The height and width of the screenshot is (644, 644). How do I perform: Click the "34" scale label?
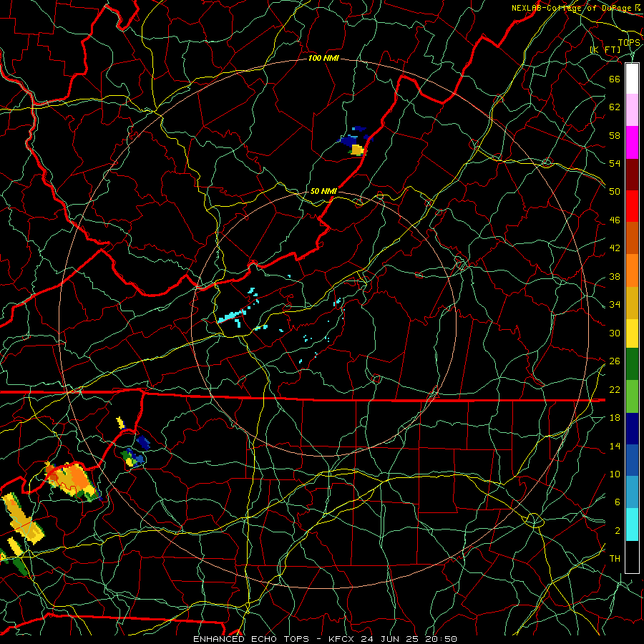point(615,305)
